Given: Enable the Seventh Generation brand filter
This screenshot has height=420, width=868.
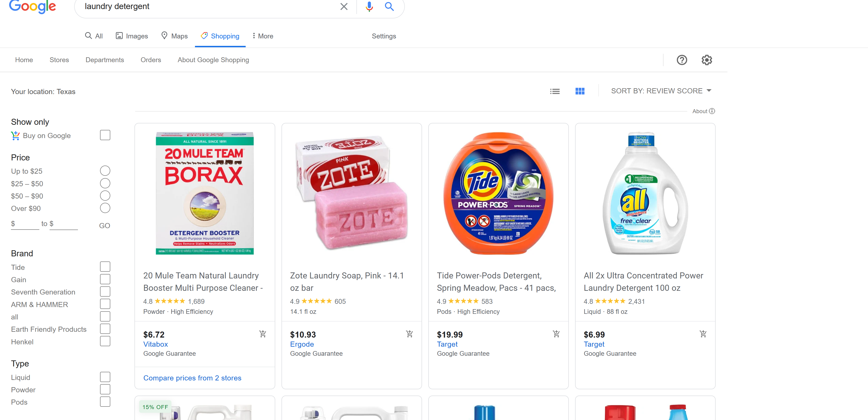Looking at the screenshot, I should 105,291.
